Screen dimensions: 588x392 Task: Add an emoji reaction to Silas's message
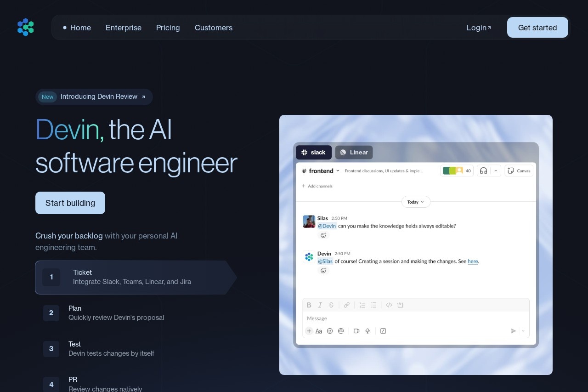(323, 235)
